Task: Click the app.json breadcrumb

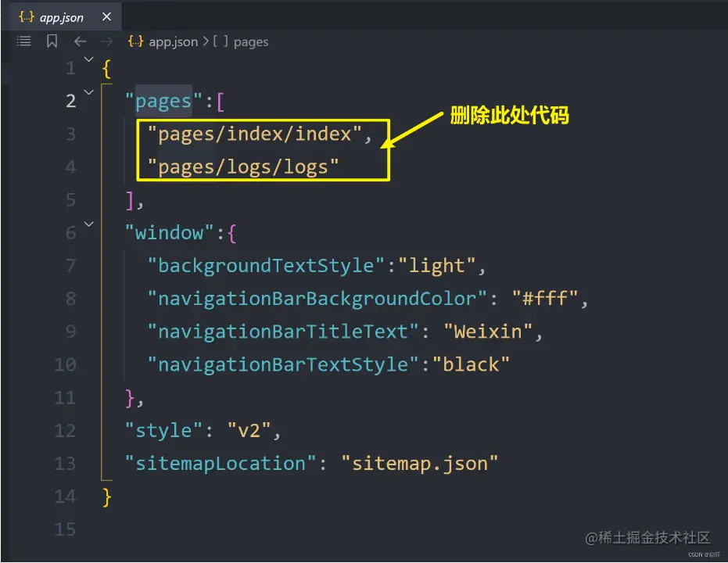Action: pos(173,41)
